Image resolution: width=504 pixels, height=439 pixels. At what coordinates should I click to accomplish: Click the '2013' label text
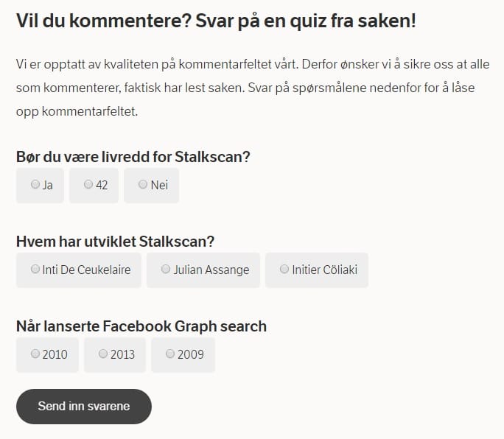tap(122, 354)
